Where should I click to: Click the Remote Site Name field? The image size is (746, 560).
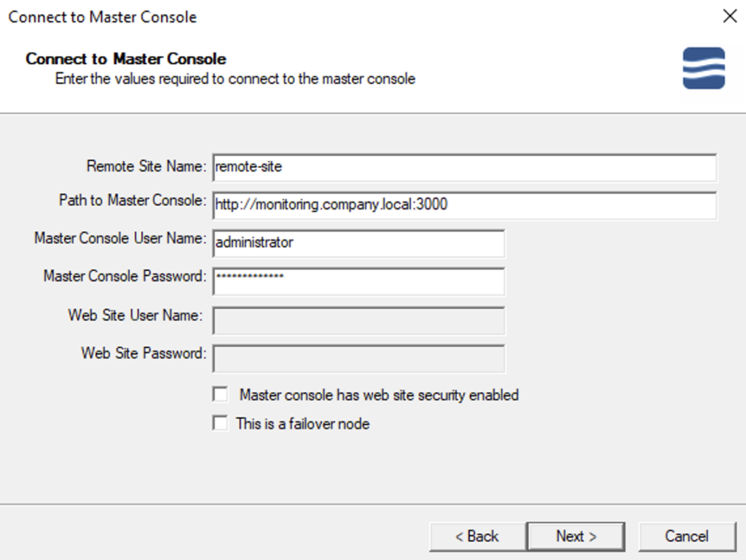click(464, 167)
